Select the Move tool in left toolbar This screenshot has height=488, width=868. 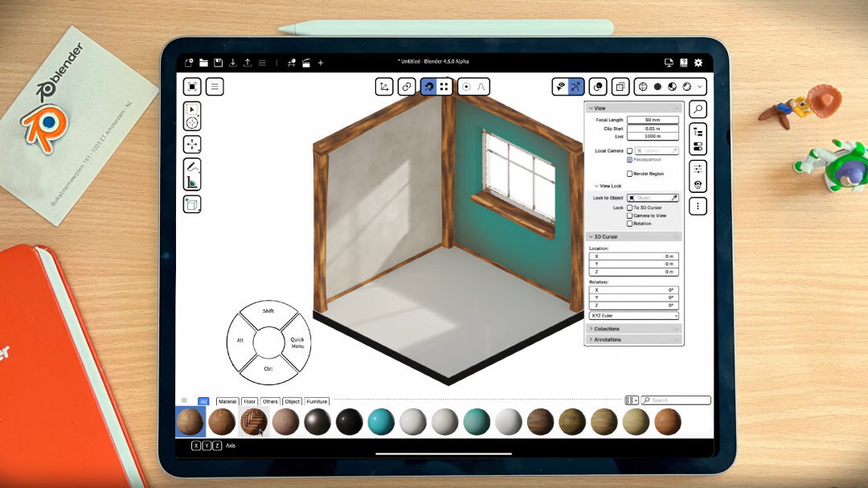[x=192, y=145]
